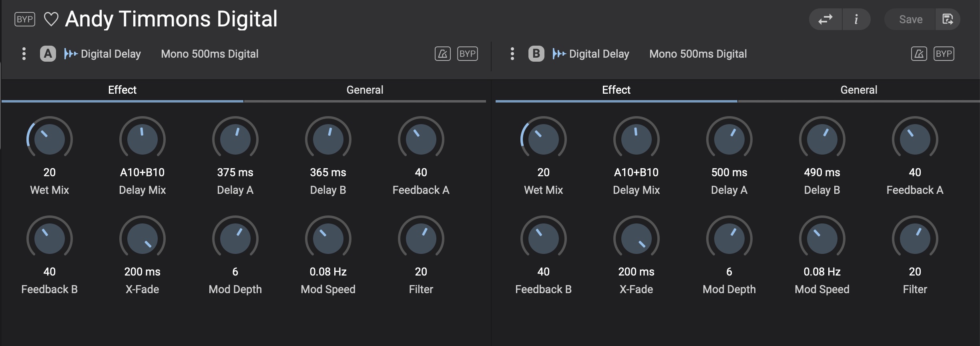The width and height of the screenshot is (980, 346).
Task: Bypass slot B with its BYP button
Action: click(944, 54)
